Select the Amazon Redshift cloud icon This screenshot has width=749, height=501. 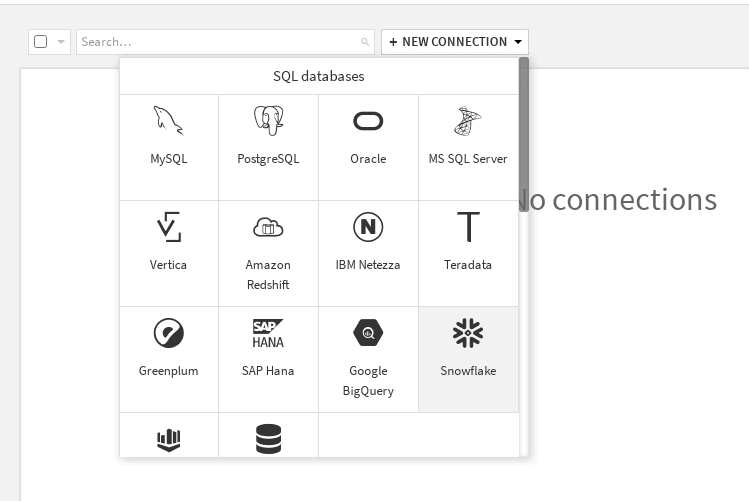coord(268,227)
